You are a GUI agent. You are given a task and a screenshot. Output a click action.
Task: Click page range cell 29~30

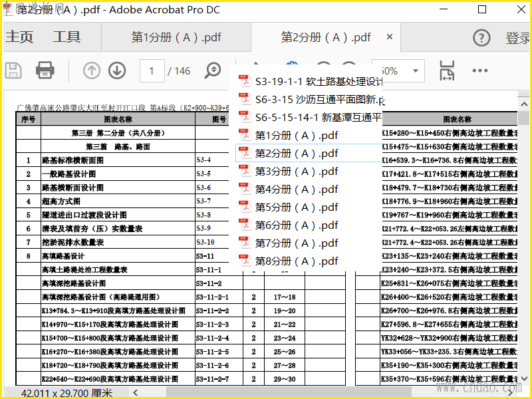point(285,379)
